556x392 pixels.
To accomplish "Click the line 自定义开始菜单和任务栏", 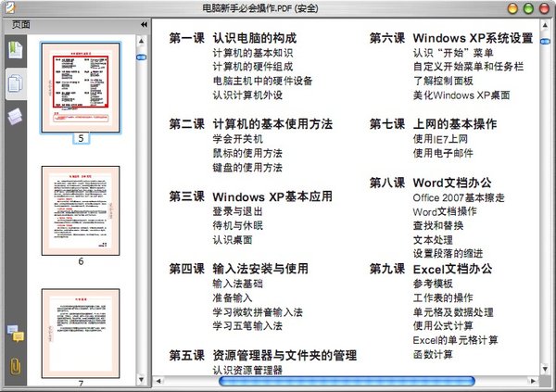I will (468, 67).
